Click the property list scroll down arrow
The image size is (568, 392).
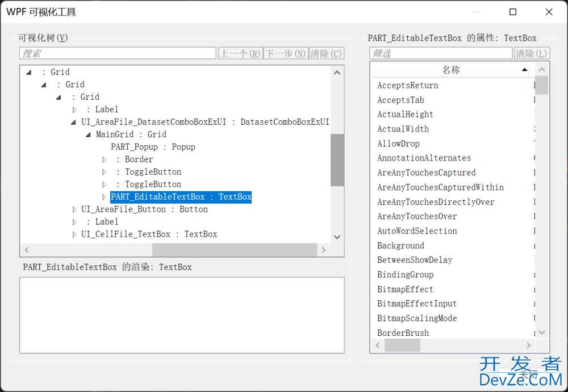542,332
